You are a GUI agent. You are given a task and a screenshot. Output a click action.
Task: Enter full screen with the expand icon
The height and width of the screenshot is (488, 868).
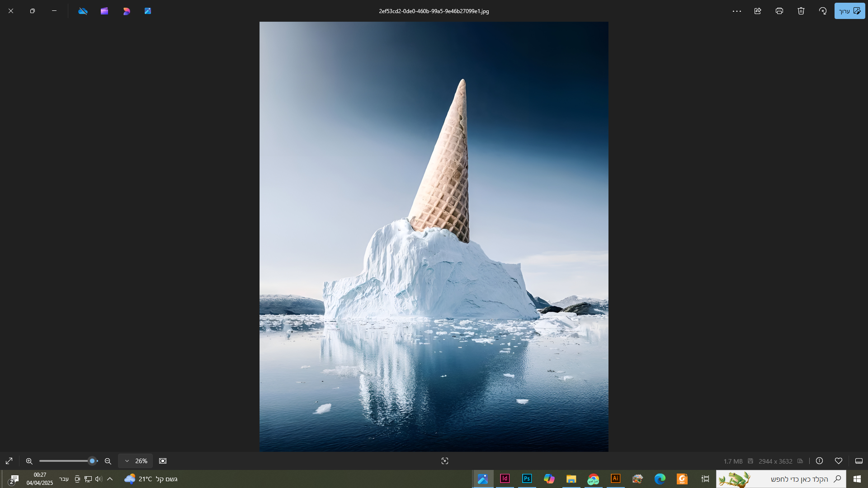pyautogui.click(x=9, y=461)
